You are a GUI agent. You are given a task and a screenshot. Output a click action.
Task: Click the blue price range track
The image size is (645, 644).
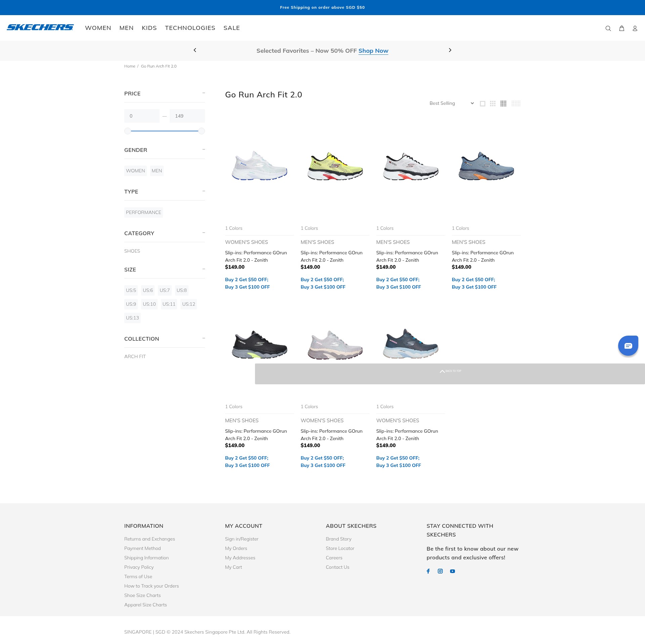click(x=165, y=131)
